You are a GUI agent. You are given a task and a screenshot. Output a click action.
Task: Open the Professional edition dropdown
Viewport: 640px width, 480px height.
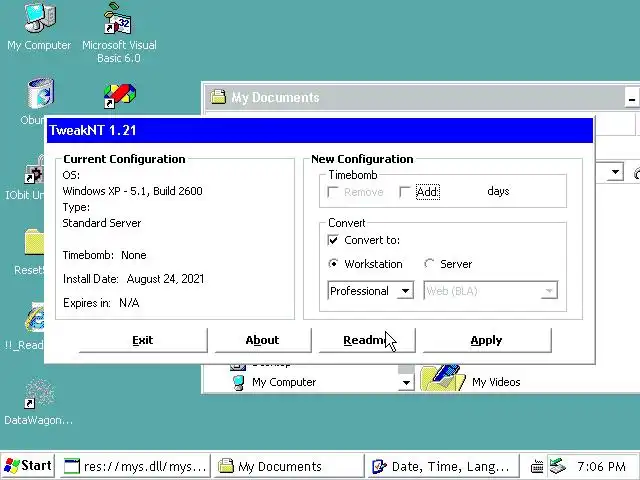[405, 291]
